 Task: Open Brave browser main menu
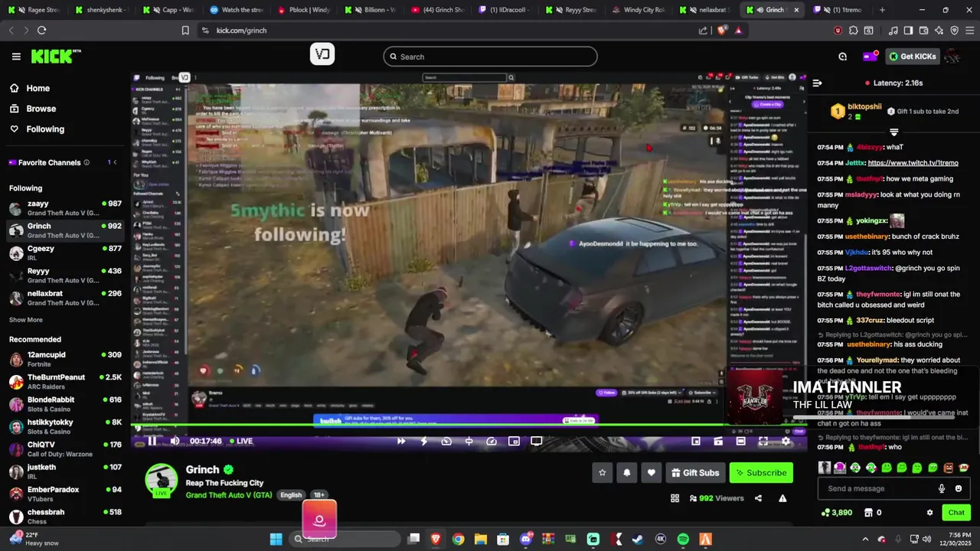click(969, 31)
